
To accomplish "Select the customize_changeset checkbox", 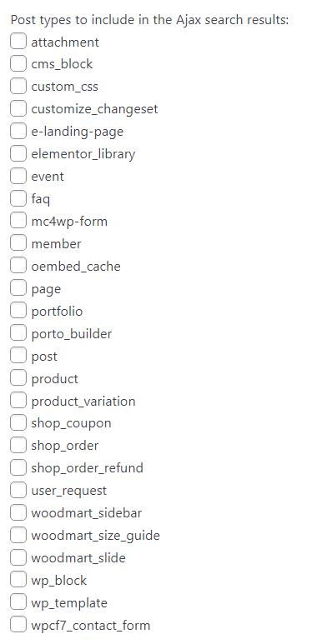I will tap(18, 108).
